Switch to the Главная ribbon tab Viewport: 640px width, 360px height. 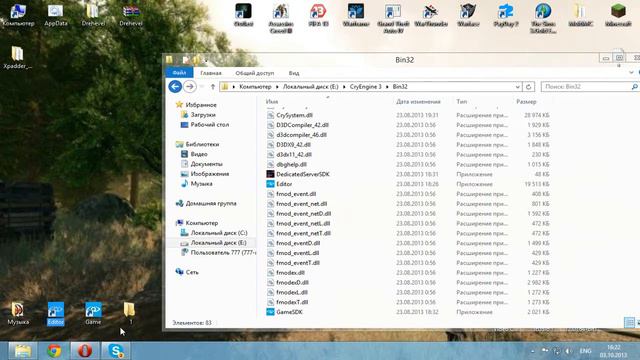point(211,73)
